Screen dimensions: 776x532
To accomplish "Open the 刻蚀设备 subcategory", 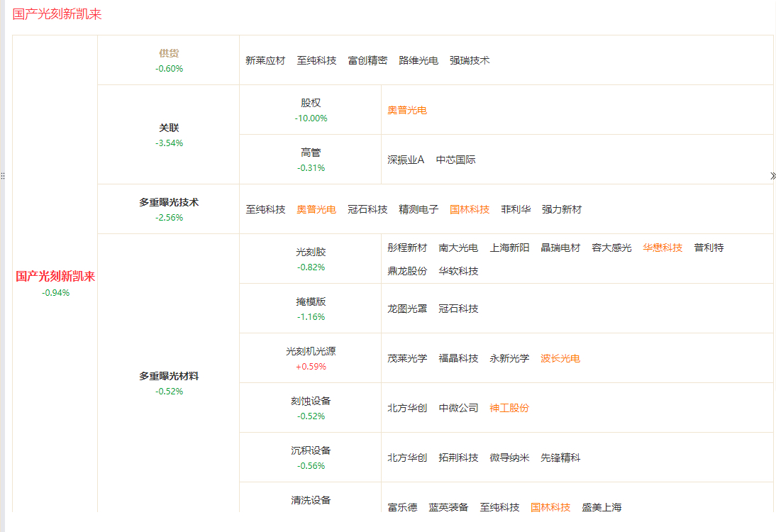I will [x=311, y=401].
